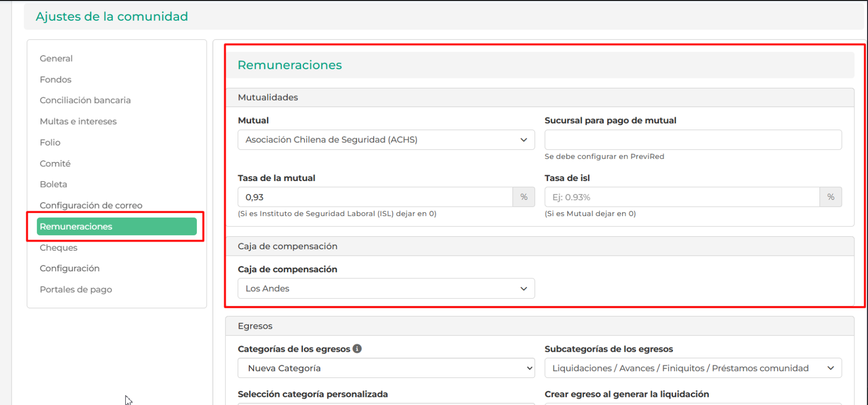868x405 pixels.
Task: Click the Configuración sidebar item
Action: 70,268
